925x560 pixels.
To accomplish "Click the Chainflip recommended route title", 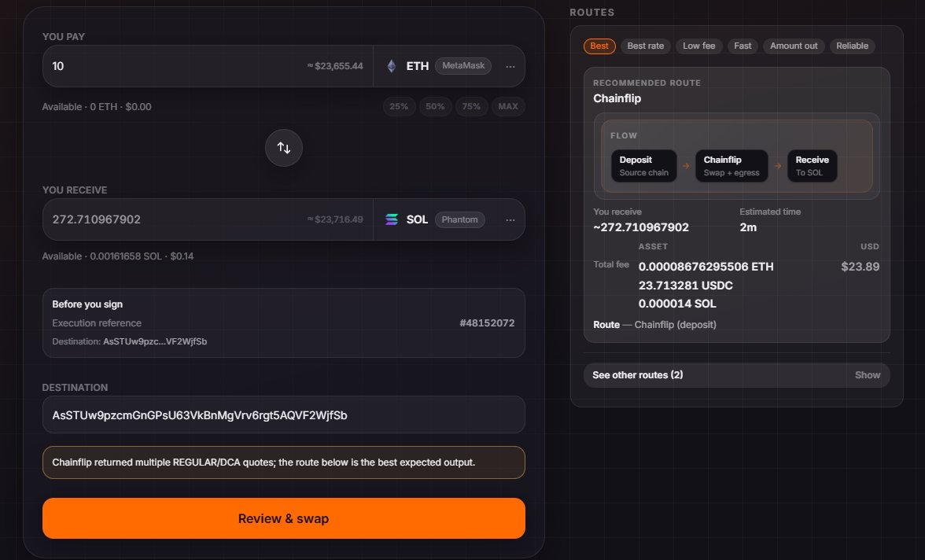I will 617,98.
